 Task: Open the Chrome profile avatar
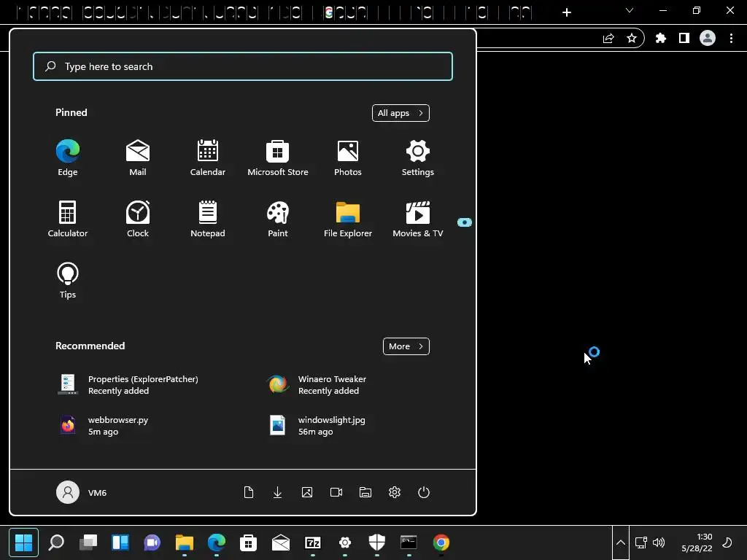click(708, 38)
